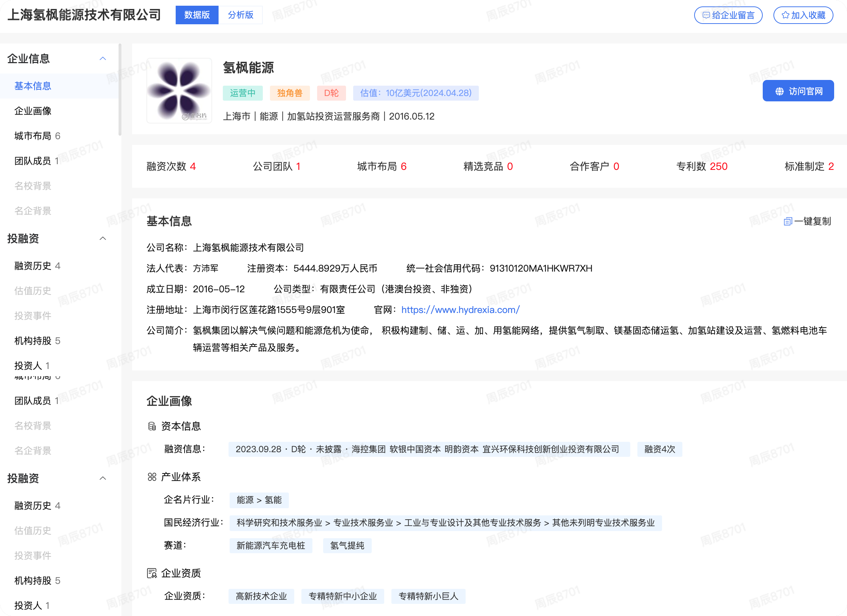Viewport: 847px width, 616px height.
Task: Collapse the 企业信息 sidebar section chevron
Action: 103,59
